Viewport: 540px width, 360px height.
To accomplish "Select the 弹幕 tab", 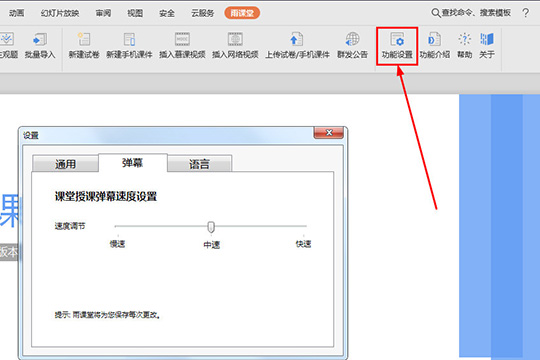I will (x=133, y=163).
